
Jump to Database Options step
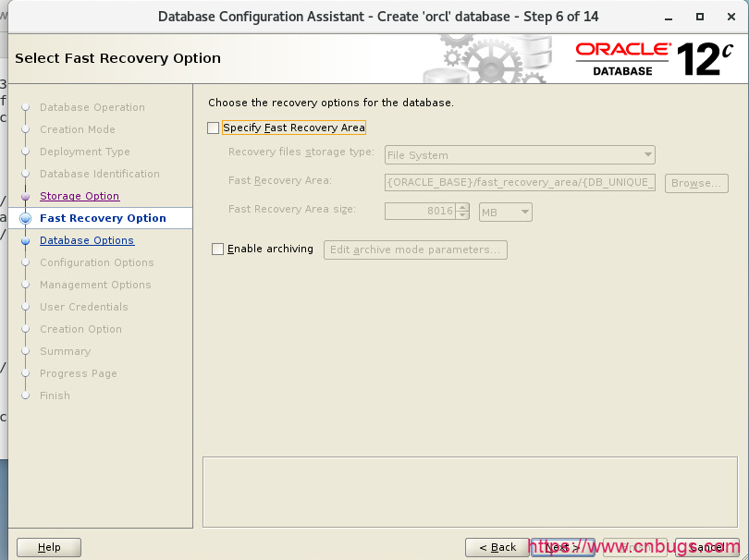click(87, 240)
